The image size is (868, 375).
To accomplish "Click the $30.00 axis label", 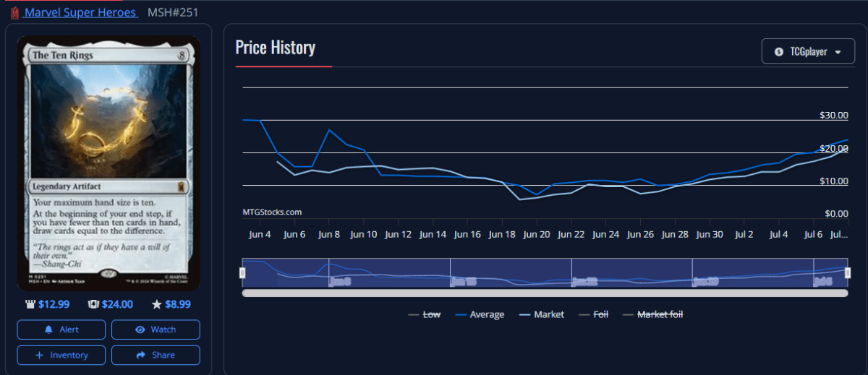I will pos(834,116).
